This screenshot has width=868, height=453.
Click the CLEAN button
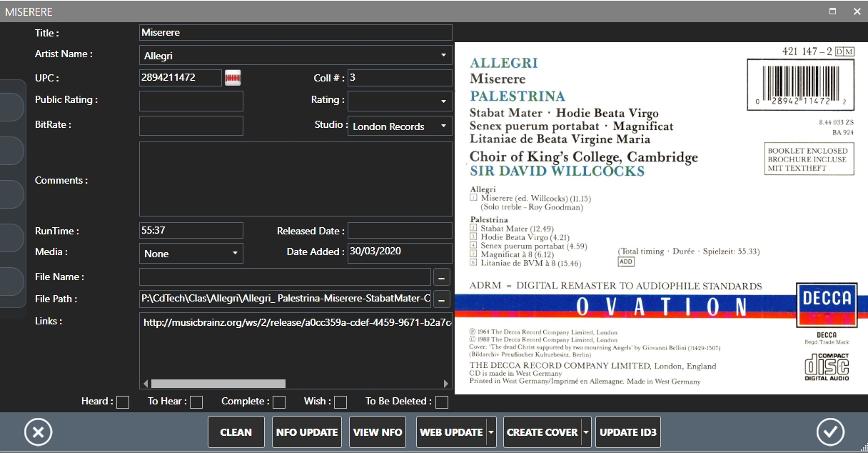236,432
